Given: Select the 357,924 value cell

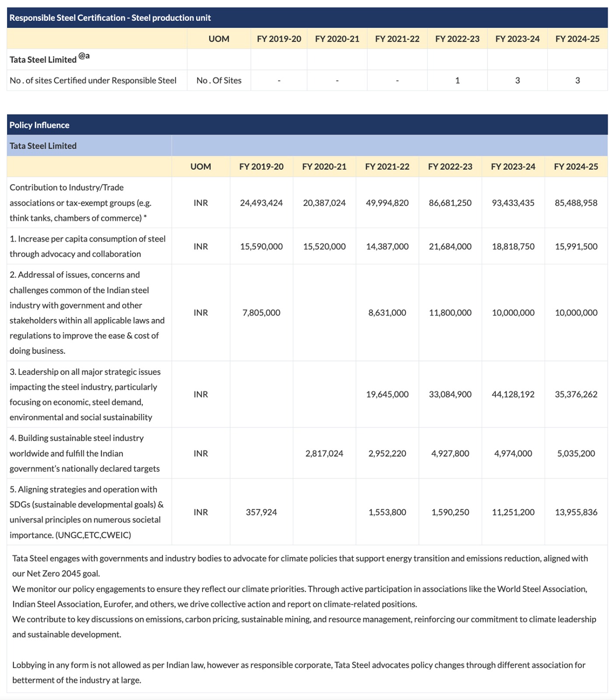Looking at the screenshot, I should point(261,512).
